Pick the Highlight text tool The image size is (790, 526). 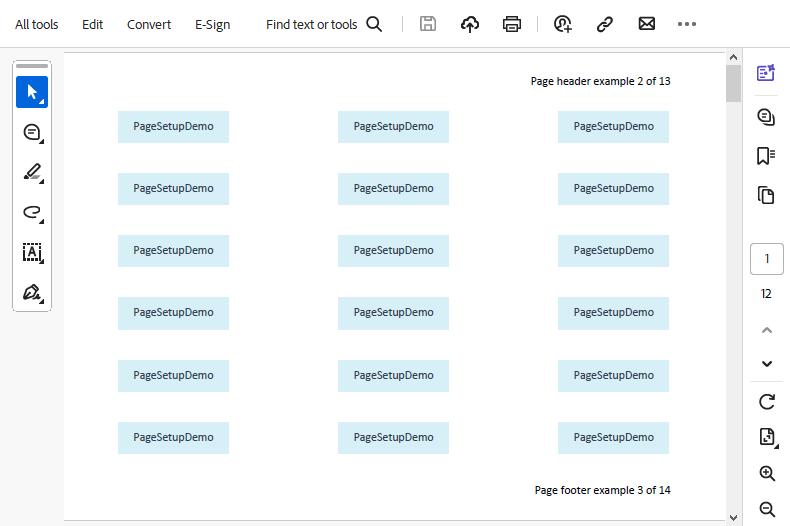32,172
